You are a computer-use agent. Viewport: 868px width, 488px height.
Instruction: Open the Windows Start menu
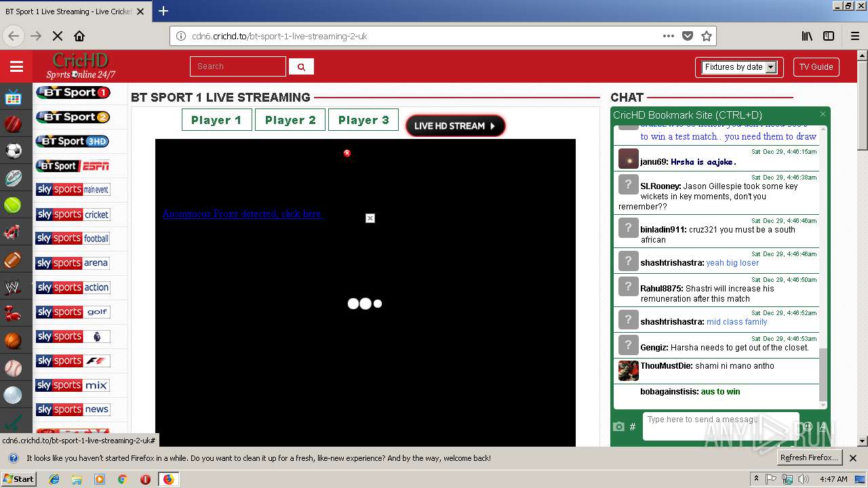click(19, 479)
